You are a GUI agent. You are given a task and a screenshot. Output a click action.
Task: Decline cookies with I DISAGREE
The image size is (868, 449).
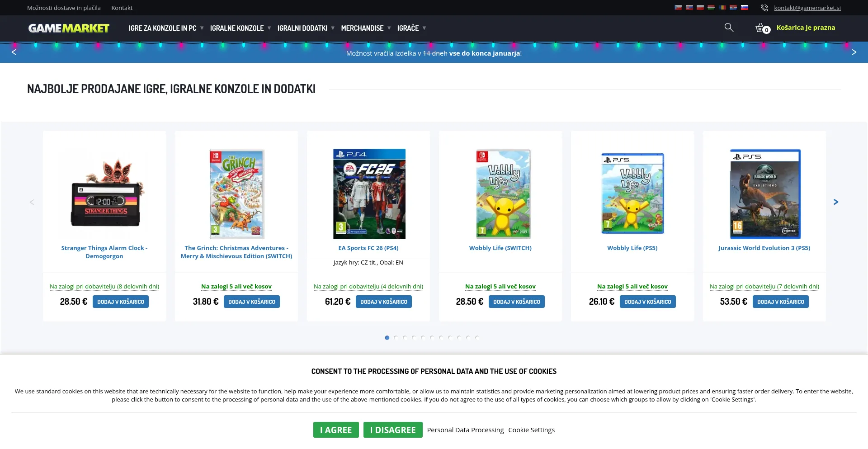393,430
